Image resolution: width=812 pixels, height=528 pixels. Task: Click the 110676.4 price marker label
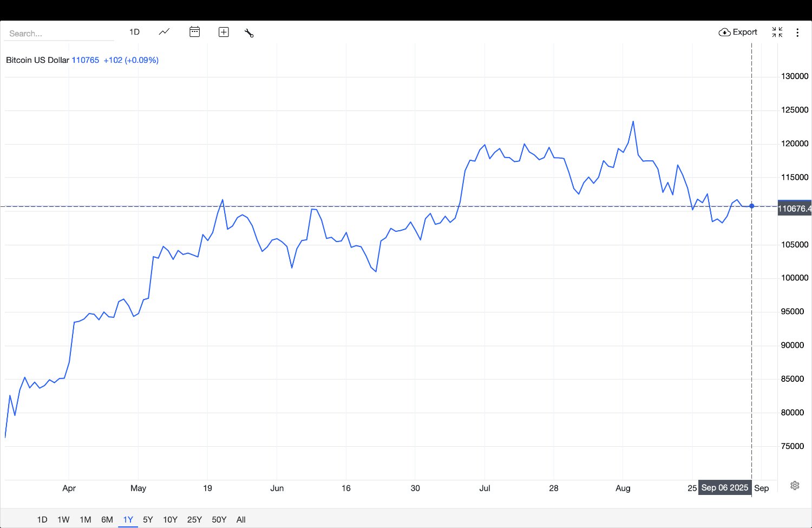(x=794, y=208)
